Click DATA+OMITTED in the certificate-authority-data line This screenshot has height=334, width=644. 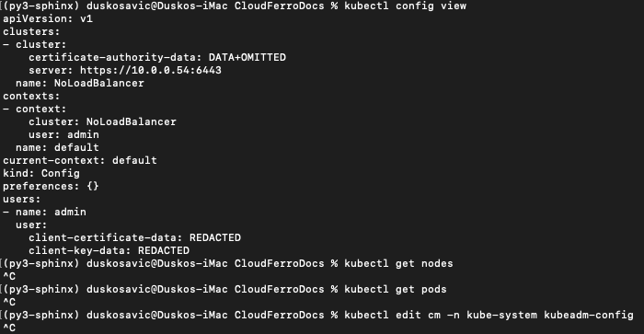click(247, 58)
